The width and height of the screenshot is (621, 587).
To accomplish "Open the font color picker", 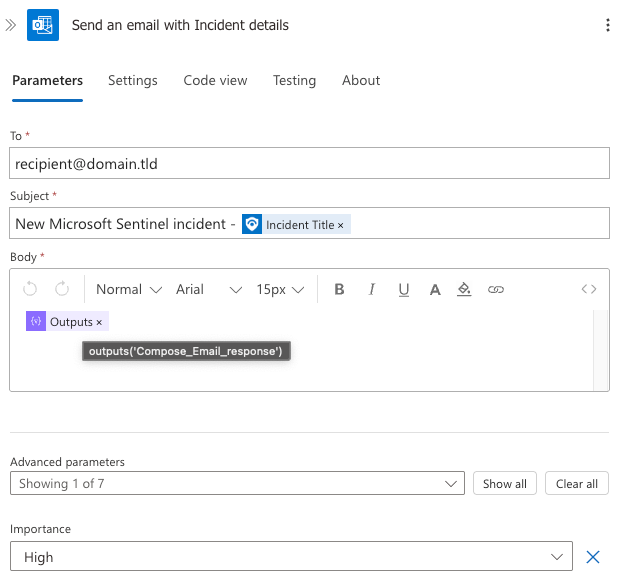I will [435, 290].
